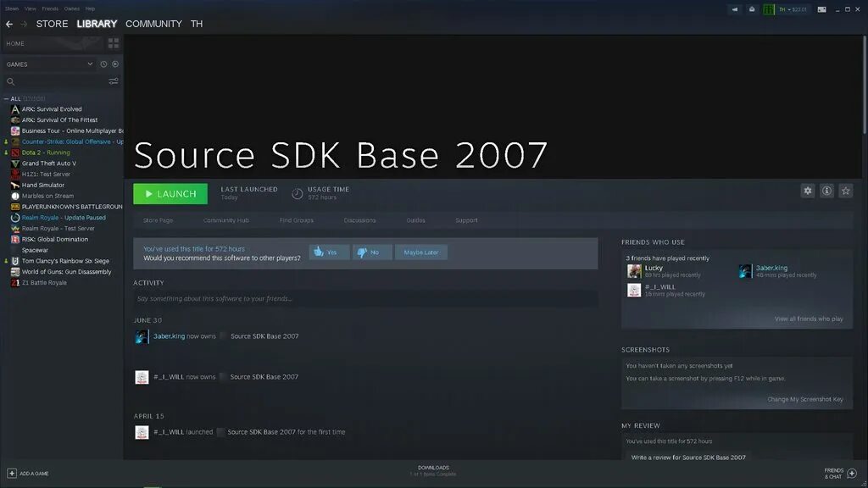
Task: Add Source SDK Base 2007 to favorites star
Action: [x=845, y=191]
